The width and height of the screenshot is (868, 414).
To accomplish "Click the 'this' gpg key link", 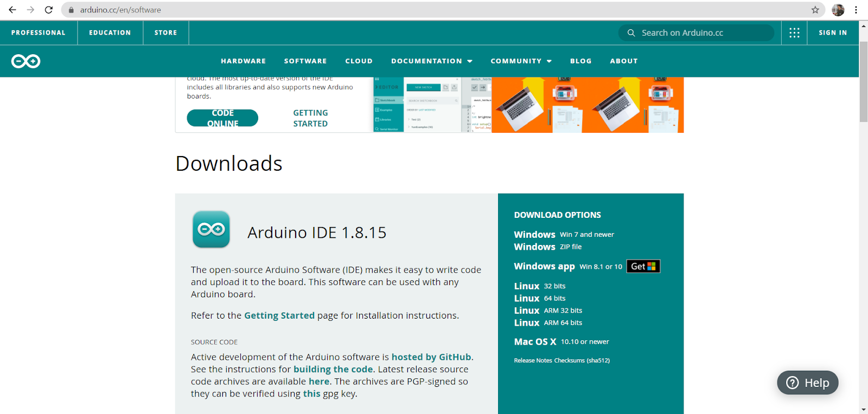I will click(311, 393).
